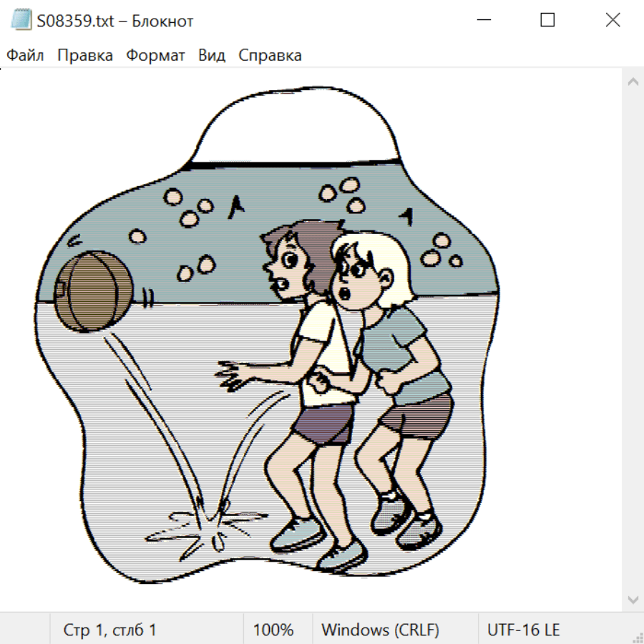Click the Windows (CRLF) line ending indicator
This screenshot has width=644, height=644.
(380, 630)
